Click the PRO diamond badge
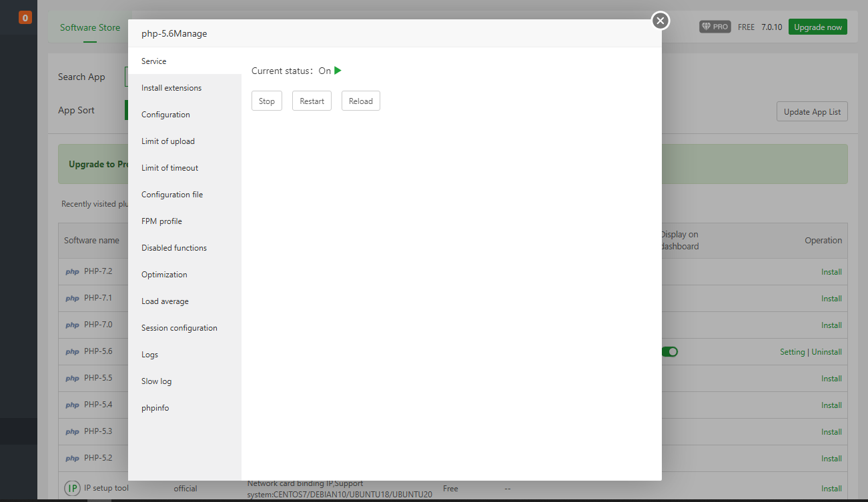Screen dimensions: 868x502 [715, 27]
